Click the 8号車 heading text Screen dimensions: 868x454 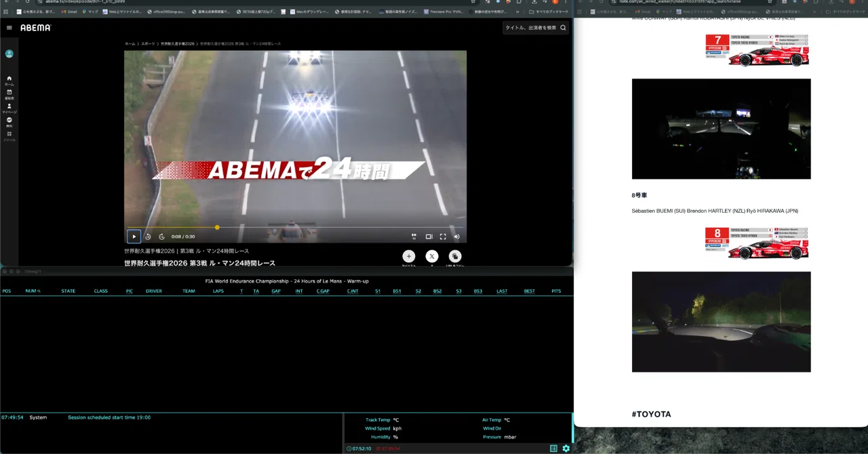tap(639, 195)
